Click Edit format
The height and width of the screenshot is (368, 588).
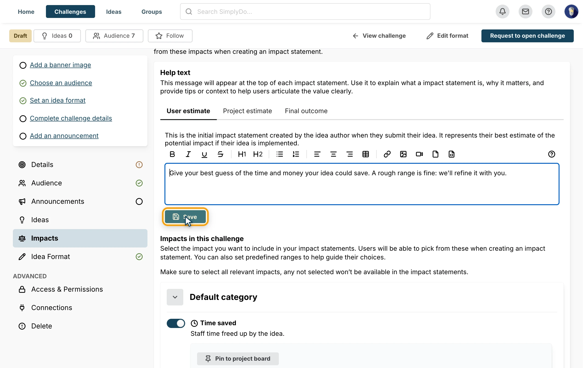447,36
